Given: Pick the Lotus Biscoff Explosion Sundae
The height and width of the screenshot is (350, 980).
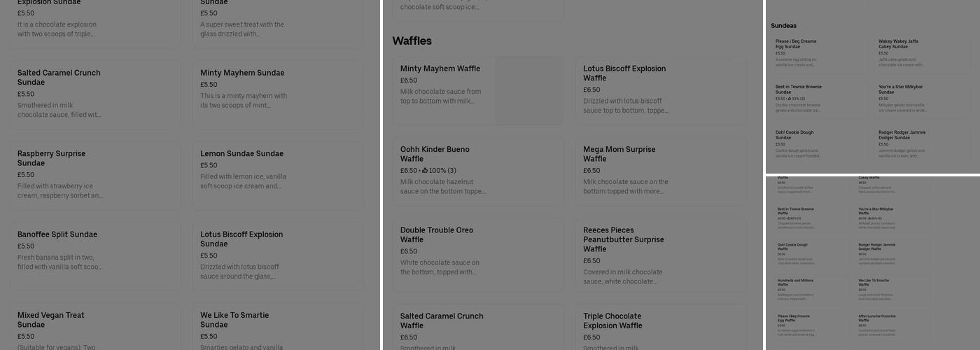Looking at the screenshot, I should tap(278, 257).
